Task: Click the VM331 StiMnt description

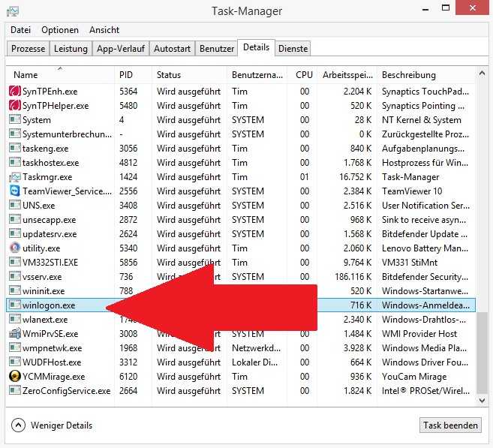Action: 410,263
